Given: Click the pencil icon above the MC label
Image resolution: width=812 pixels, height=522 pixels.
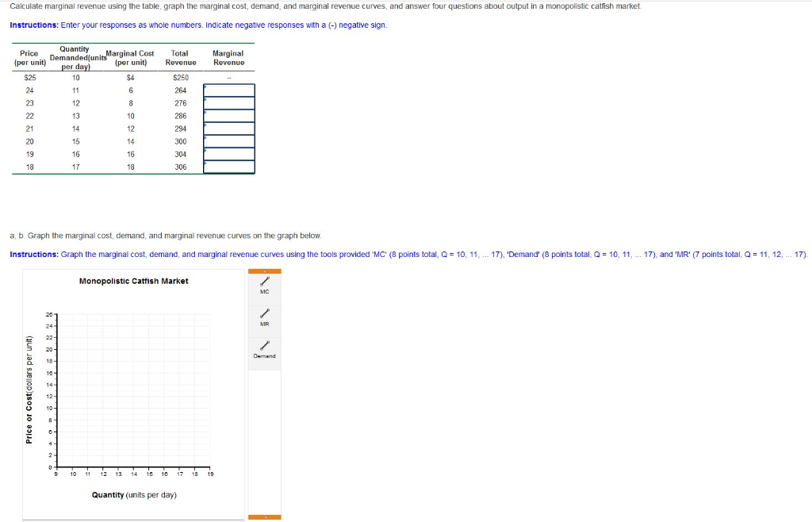Looking at the screenshot, I should [263, 282].
